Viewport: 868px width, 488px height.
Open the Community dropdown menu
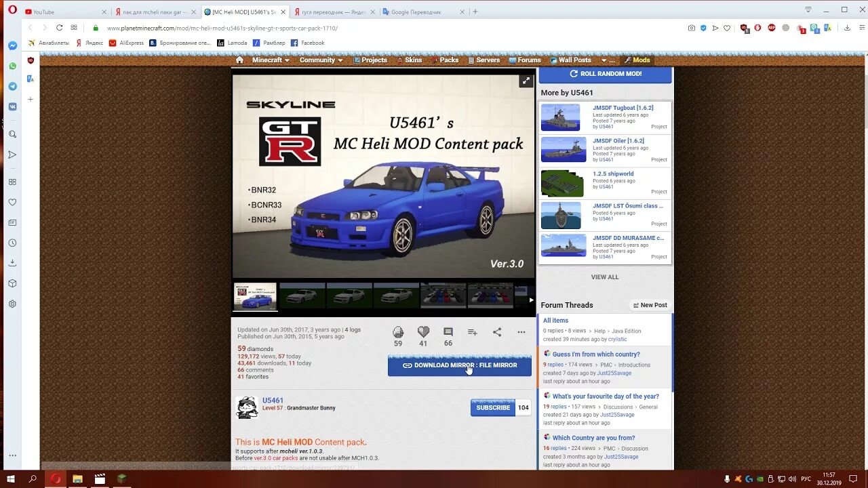tap(321, 60)
